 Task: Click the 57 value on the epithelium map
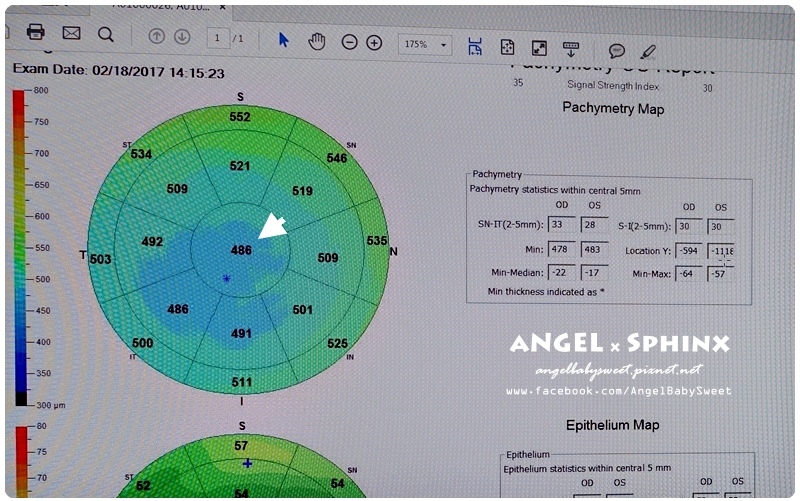tap(241, 445)
